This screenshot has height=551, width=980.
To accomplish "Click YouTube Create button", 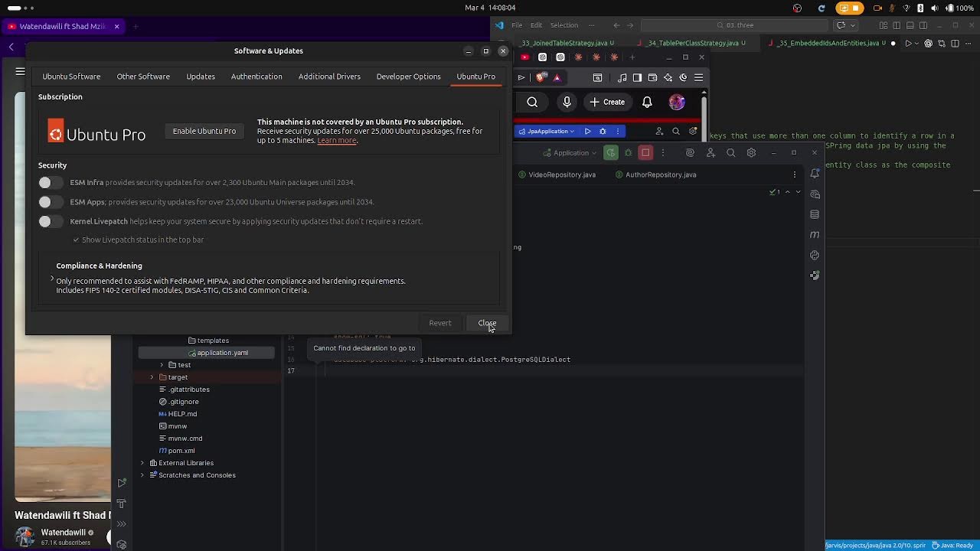I will pos(607,102).
